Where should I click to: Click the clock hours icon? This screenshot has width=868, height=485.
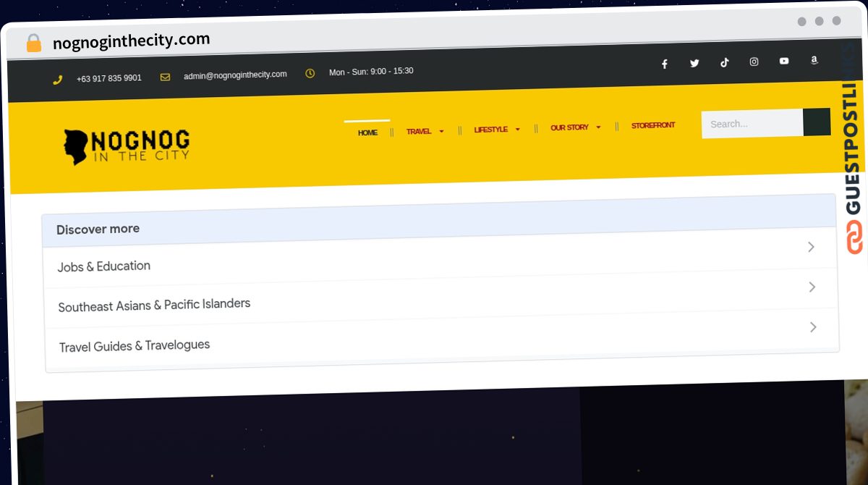pyautogui.click(x=310, y=73)
